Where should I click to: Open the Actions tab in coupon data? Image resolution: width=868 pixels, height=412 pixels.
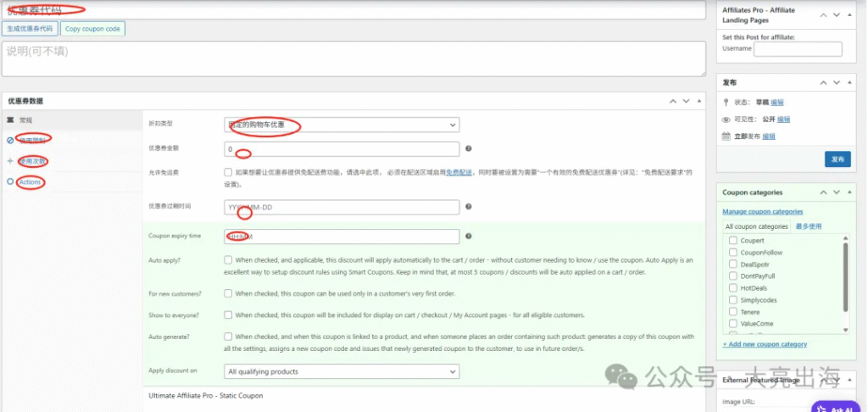pyautogui.click(x=31, y=182)
